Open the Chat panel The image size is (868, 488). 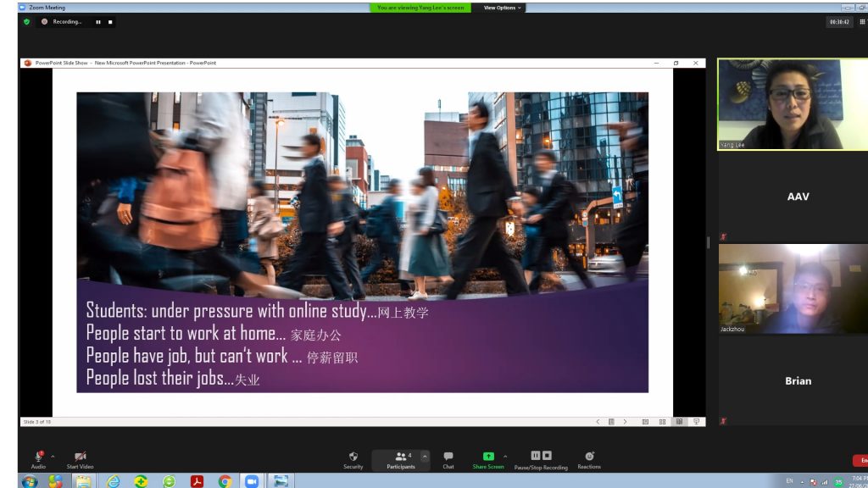pos(448,459)
